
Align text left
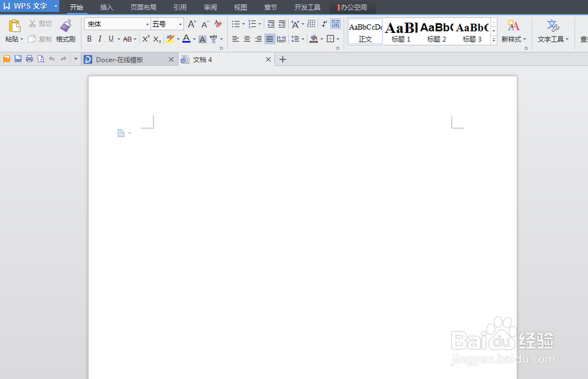click(236, 39)
